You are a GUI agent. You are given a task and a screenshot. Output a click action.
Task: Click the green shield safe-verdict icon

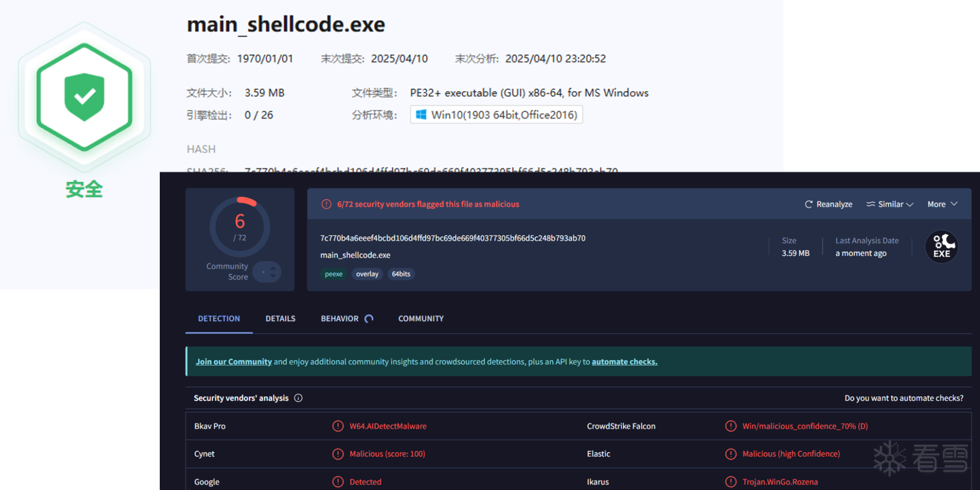(84, 96)
